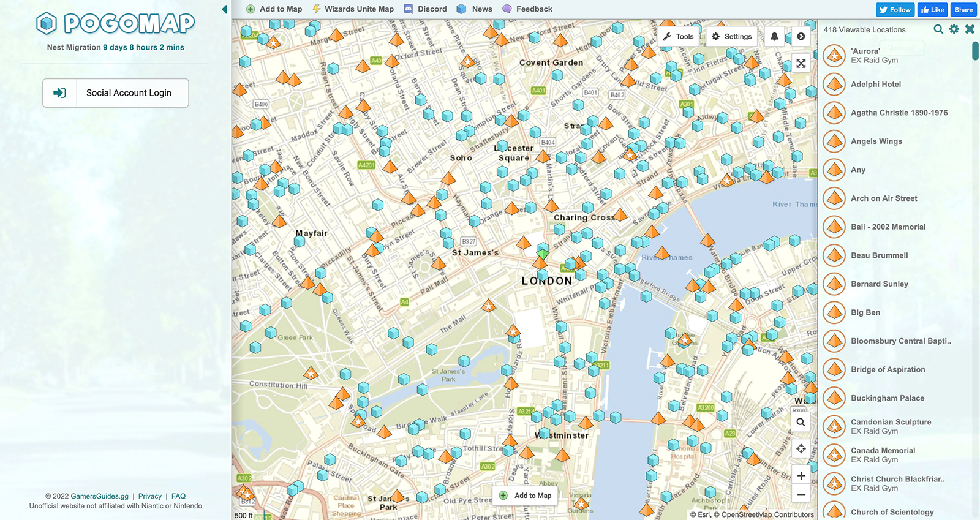This screenshot has width=980, height=520.
Task: Close the viewable locations panel
Action: [x=970, y=29]
